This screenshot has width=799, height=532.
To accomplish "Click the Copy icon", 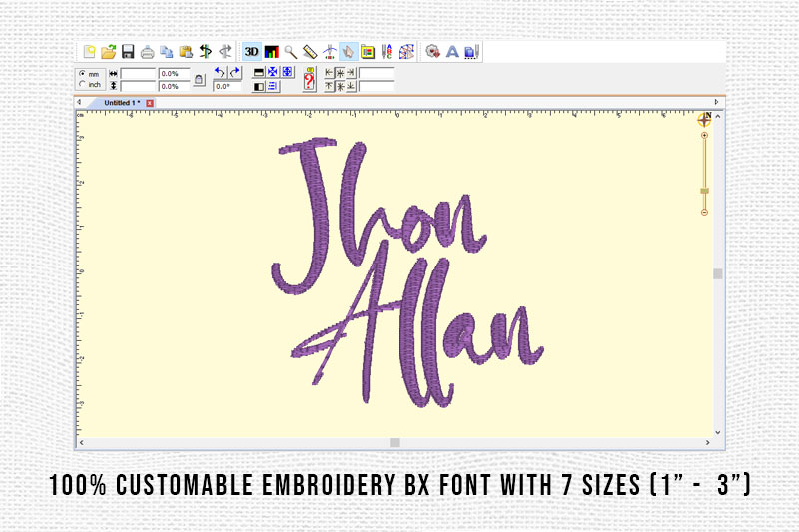I will (167, 52).
